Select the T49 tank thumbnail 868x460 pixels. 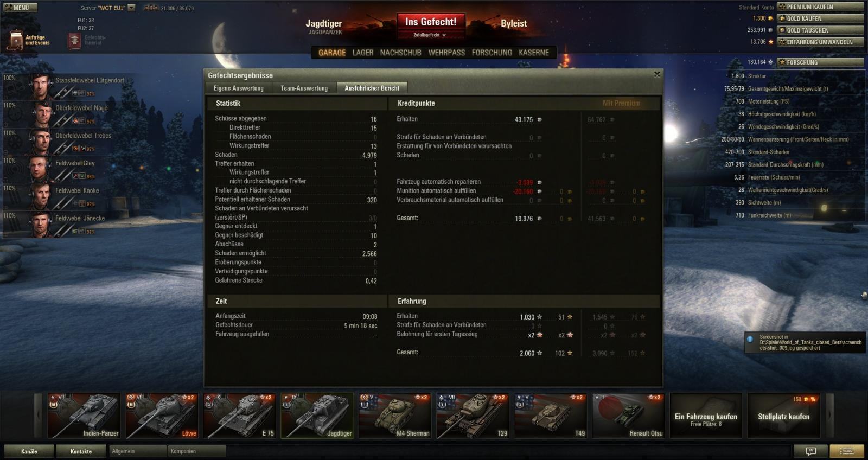pos(551,416)
